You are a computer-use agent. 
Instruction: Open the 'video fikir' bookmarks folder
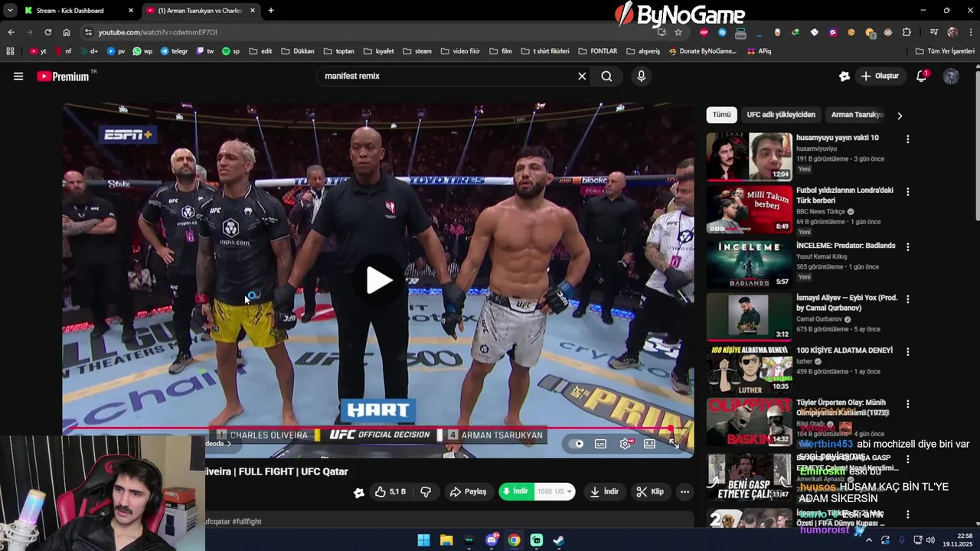460,51
